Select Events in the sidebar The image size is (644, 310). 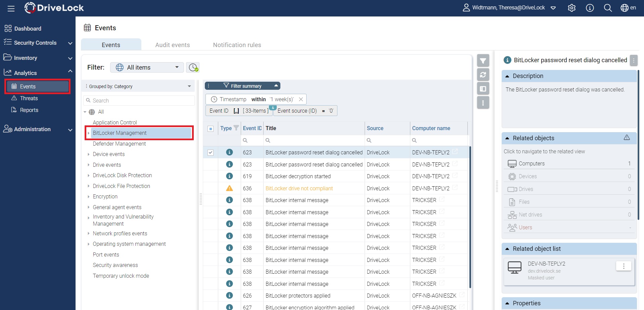(x=38, y=86)
